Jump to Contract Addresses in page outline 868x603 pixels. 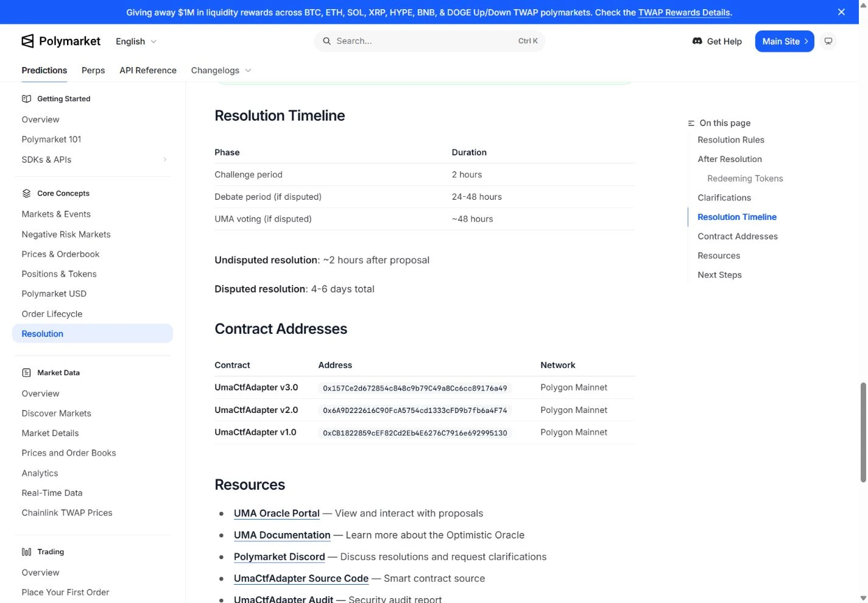(738, 236)
